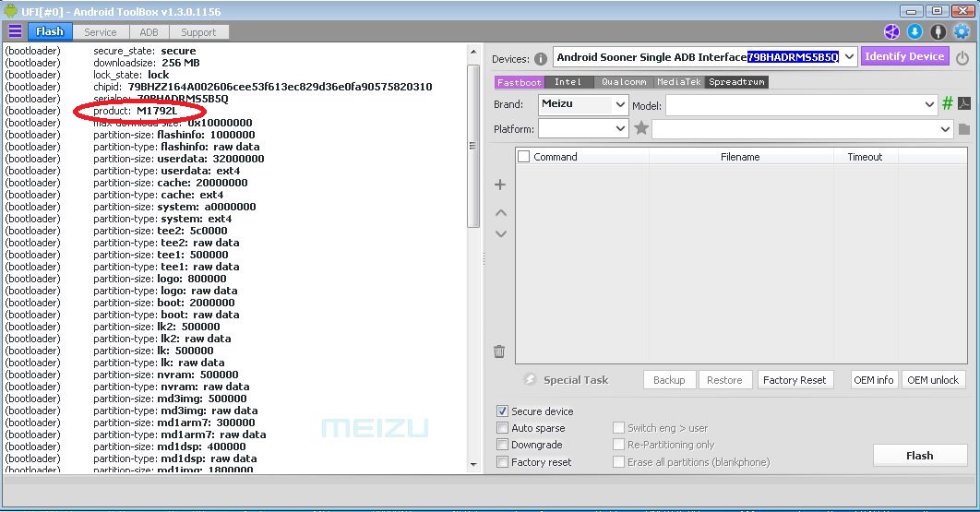The width and height of the screenshot is (980, 512).
Task: Click the Backup button
Action: coord(669,379)
